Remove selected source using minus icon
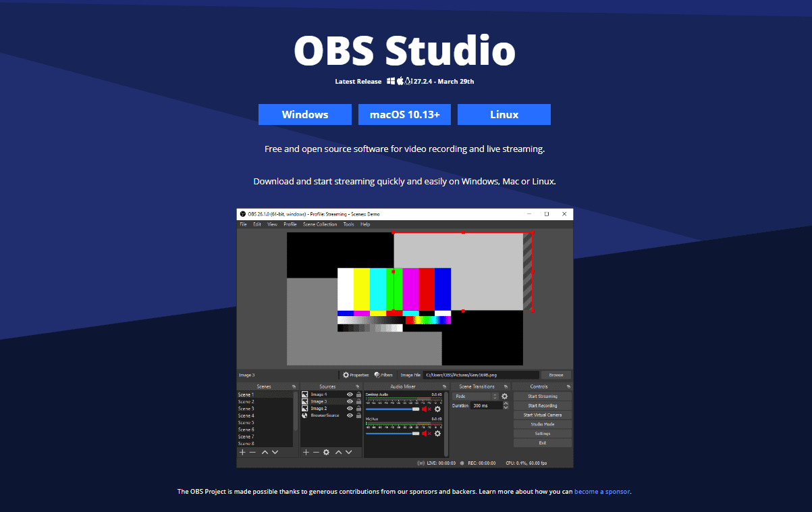This screenshot has height=512, width=812. (x=316, y=452)
